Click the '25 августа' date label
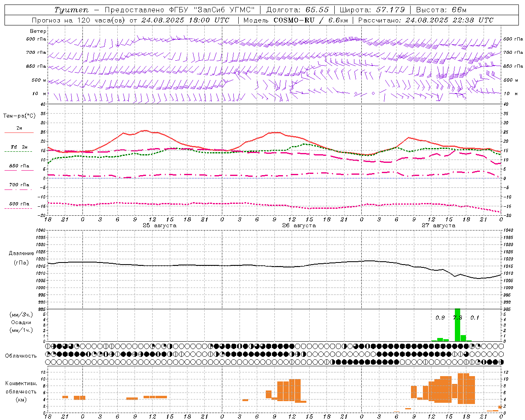The height and width of the screenshot is (420, 525). [160, 226]
